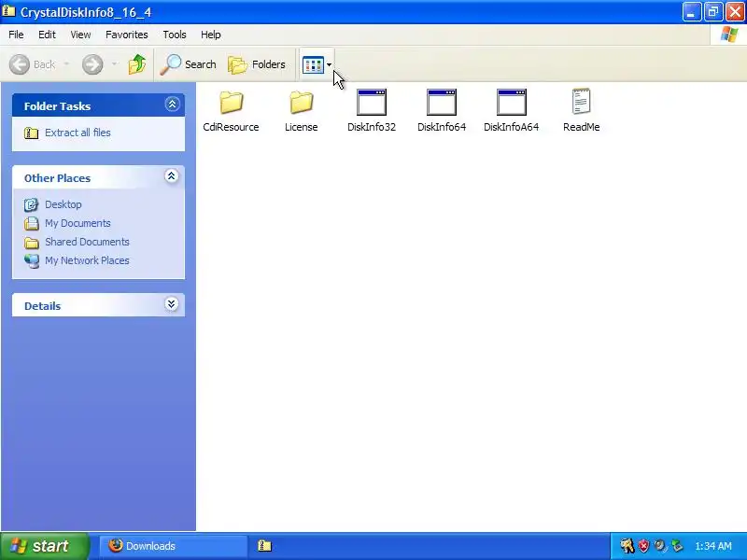Switch to the Downloads taskbar button
The height and width of the screenshot is (560, 747).
pyautogui.click(x=174, y=546)
